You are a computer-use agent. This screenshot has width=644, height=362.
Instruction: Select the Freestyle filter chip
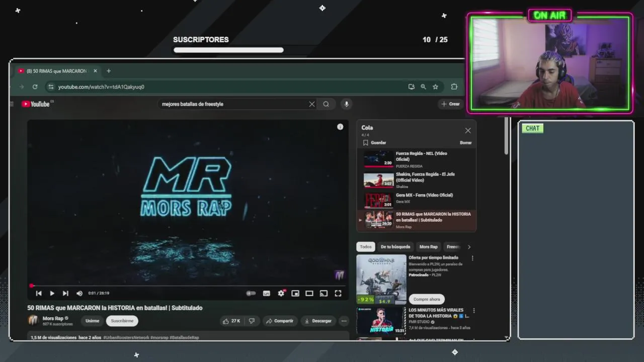(453, 247)
